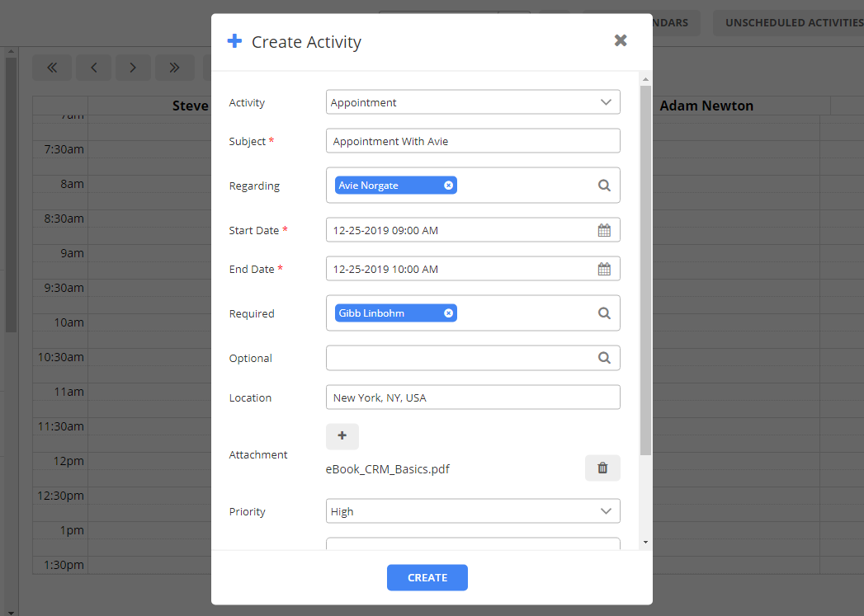Remove Gibb Linbohm from Required attendees
Screen dimensions: 864x616
(x=446, y=313)
